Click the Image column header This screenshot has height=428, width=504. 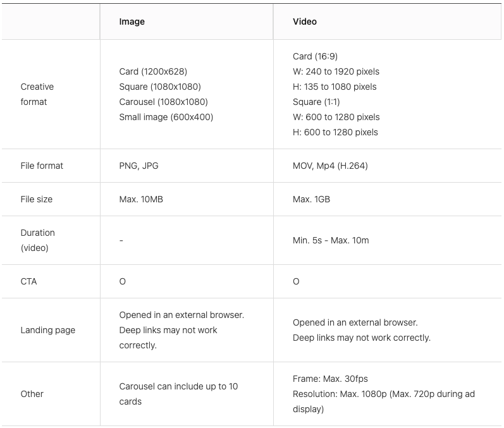click(x=132, y=21)
